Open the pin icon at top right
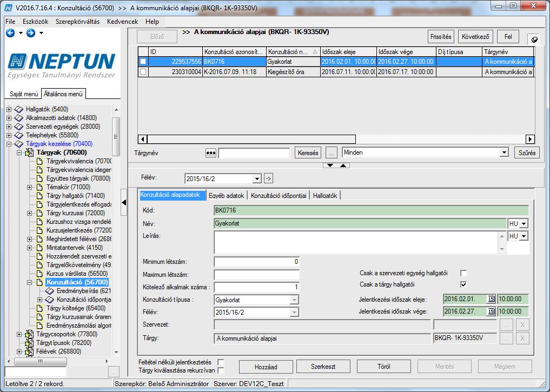This screenshot has height=392, width=550. click(534, 39)
